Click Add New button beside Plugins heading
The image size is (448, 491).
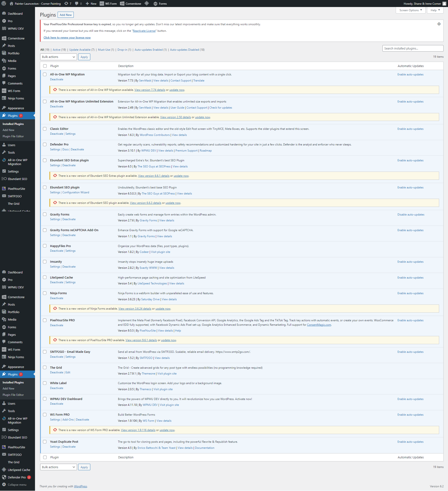(x=66, y=15)
